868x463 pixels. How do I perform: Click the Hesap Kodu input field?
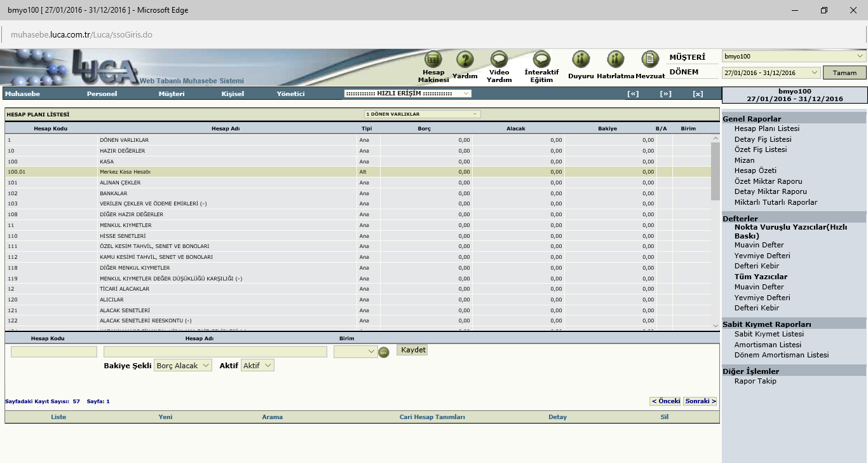click(x=54, y=352)
